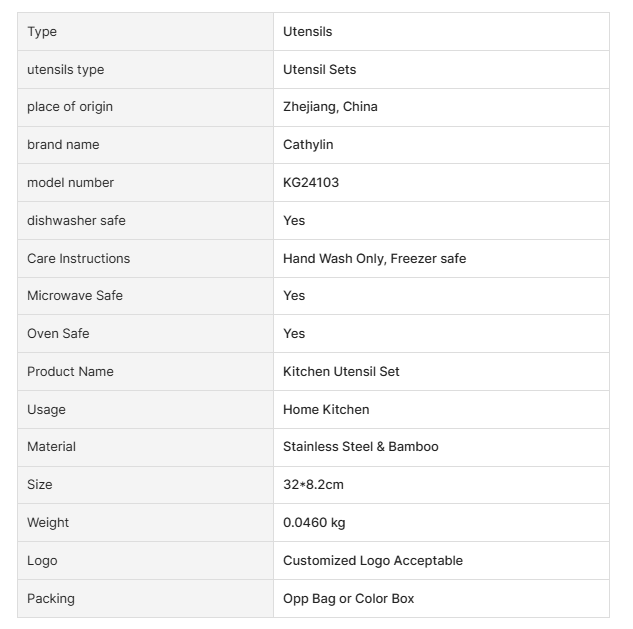
Task: Click 'Hand Wash Only, Freezer safe' value
Action: [x=374, y=258]
